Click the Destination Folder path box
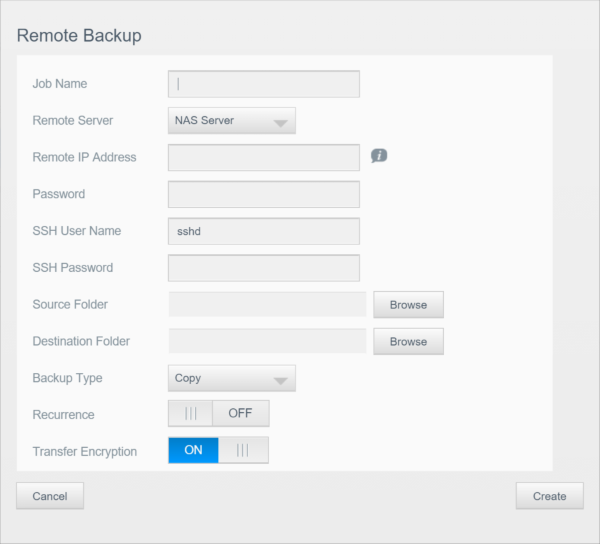The height and width of the screenshot is (544, 600). [267, 342]
